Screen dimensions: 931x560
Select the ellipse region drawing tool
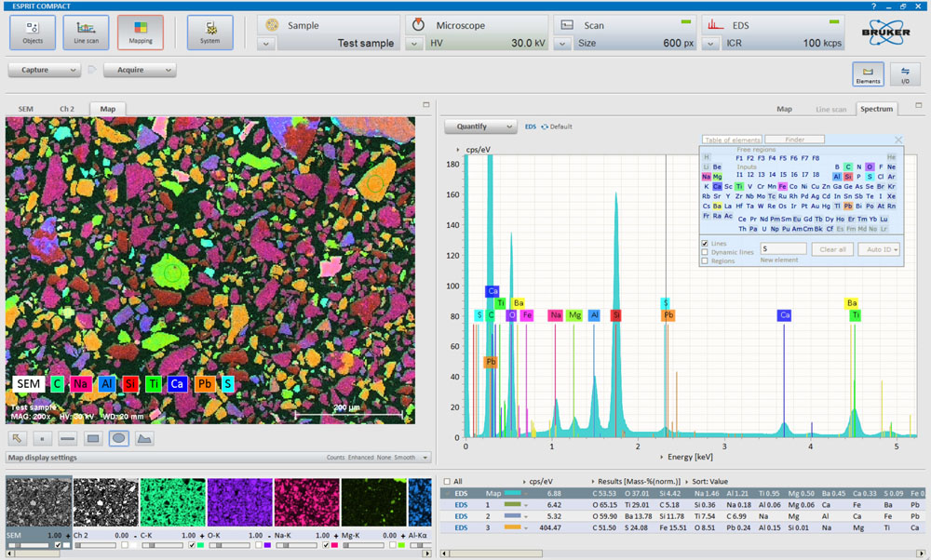point(118,437)
